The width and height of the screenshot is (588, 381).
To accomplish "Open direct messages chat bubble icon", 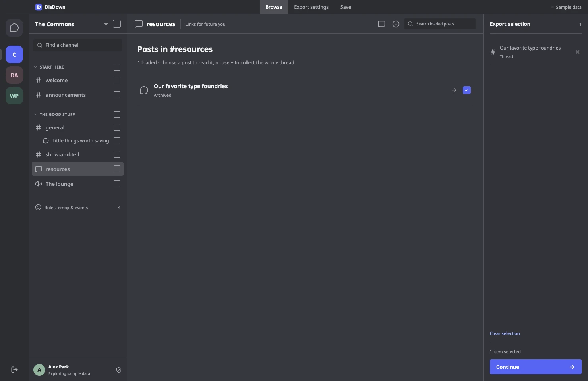I will tap(14, 28).
